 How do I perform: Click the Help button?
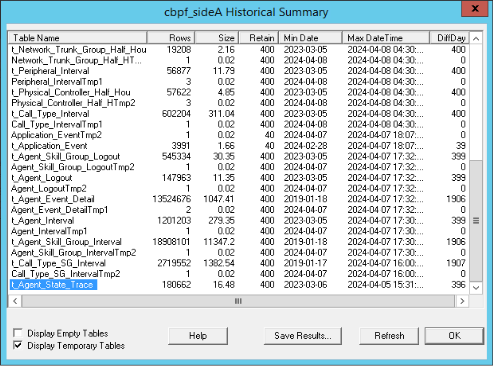(198, 336)
